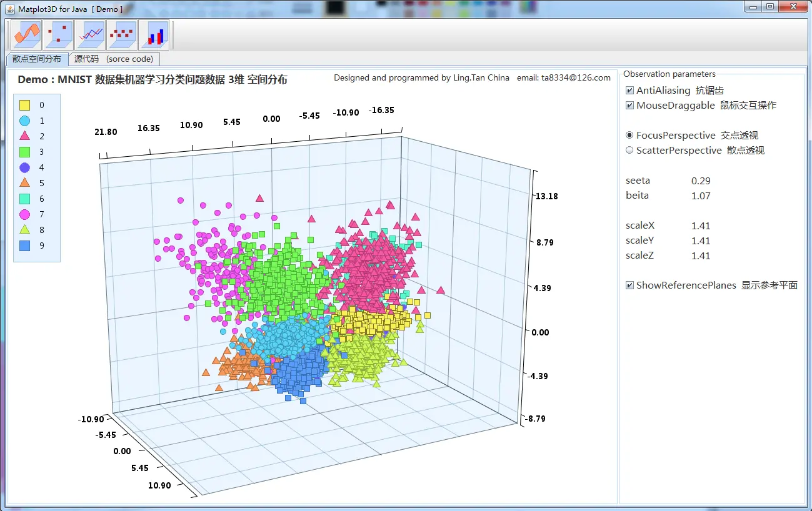Open the dense dot scatter demo
Viewport: 812px width, 511px height.
coord(122,35)
